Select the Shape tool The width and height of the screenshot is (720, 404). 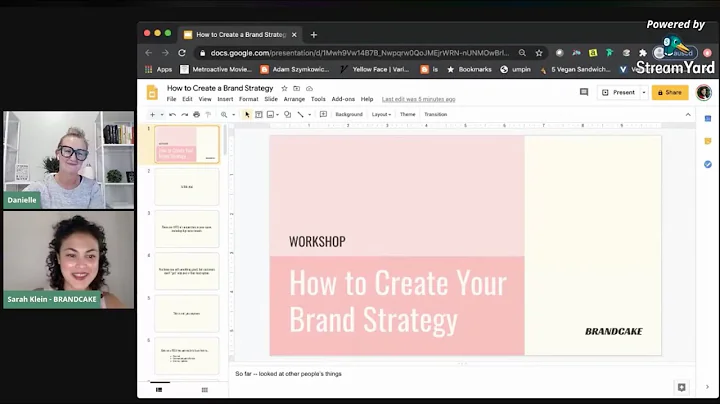pos(287,114)
